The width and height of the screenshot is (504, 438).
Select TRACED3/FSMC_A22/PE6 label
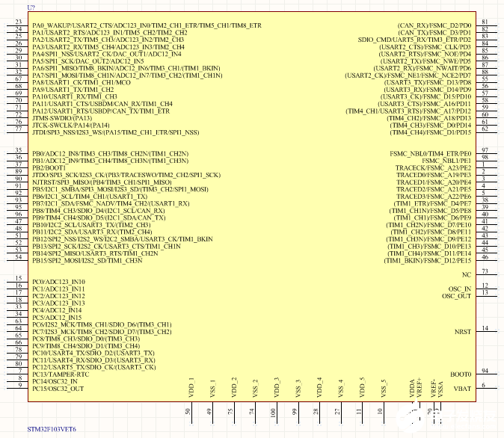coord(434,197)
